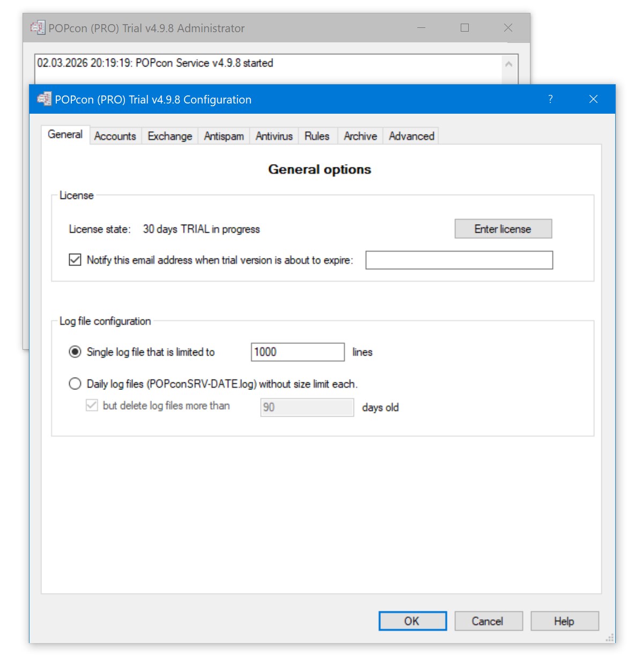Viewport: 627px width, 672px height.
Task: Close the Configuration dialog with X
Action: 593,99
